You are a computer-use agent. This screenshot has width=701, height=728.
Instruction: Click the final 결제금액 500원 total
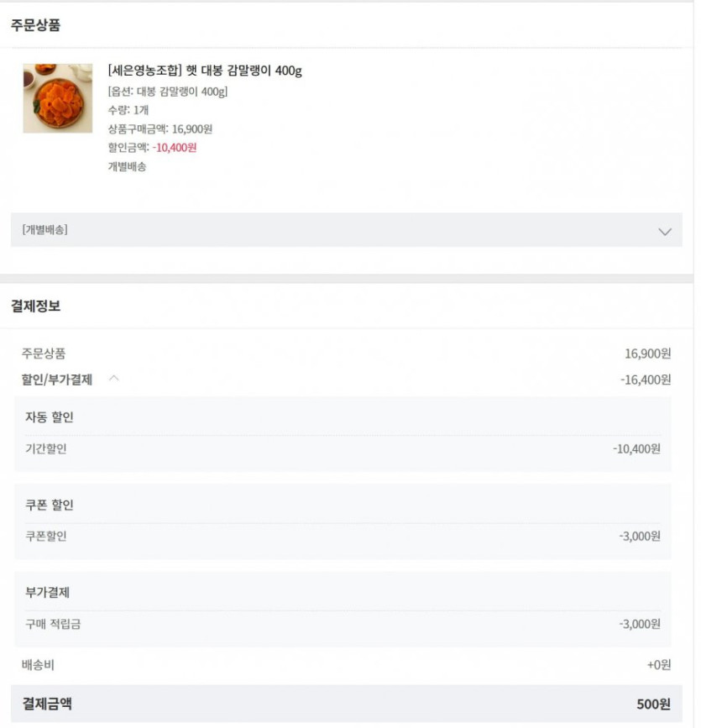(x=653, y=704)
